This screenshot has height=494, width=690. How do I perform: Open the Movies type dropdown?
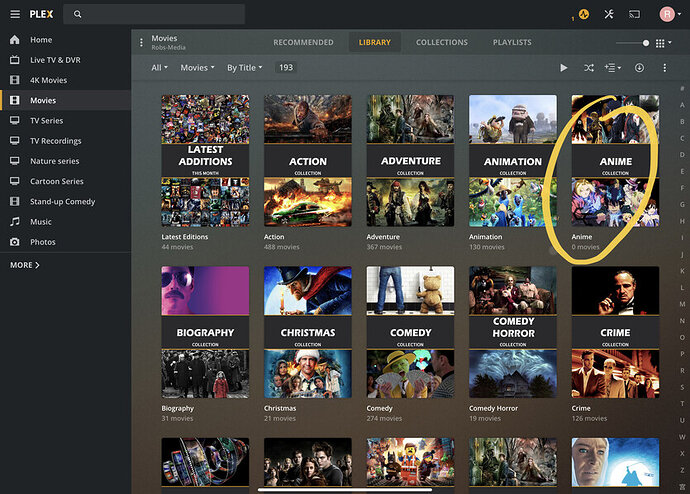[197, 68]
